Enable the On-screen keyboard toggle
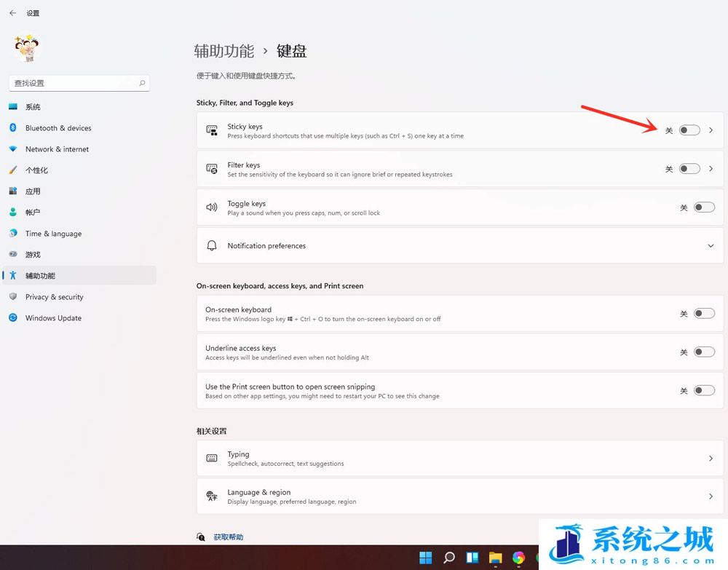 703,314
